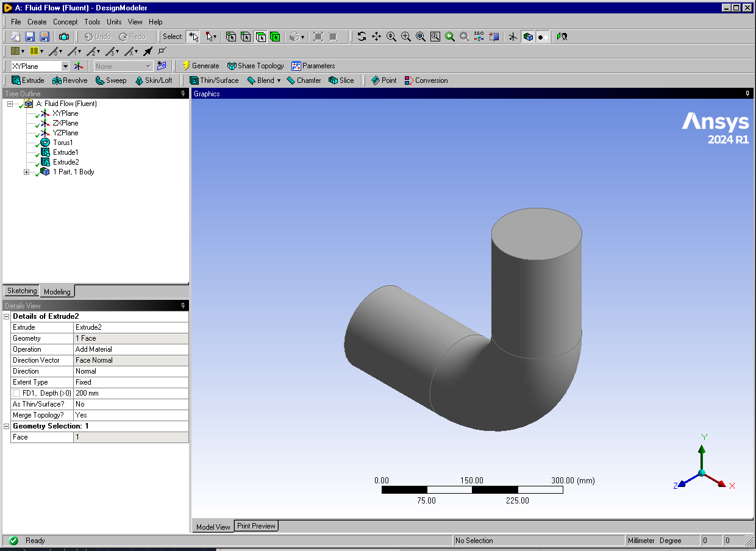Click the Generate button

200,66
